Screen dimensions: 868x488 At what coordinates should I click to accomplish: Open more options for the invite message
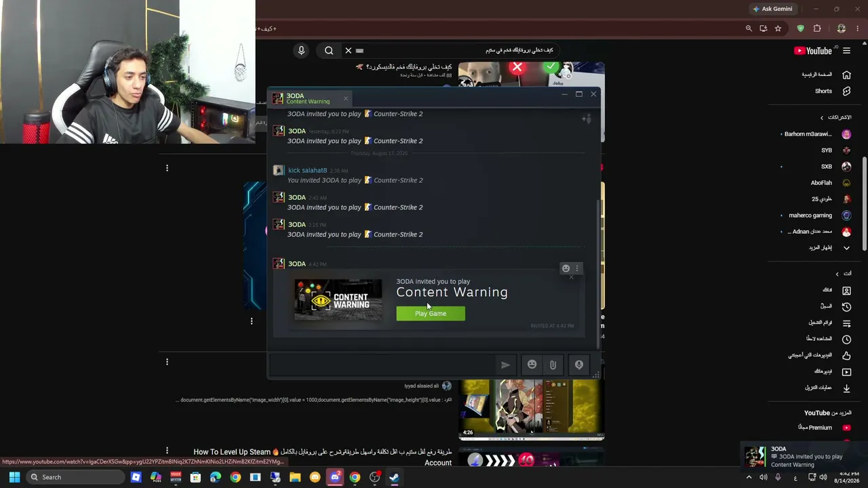pos(577,268)
